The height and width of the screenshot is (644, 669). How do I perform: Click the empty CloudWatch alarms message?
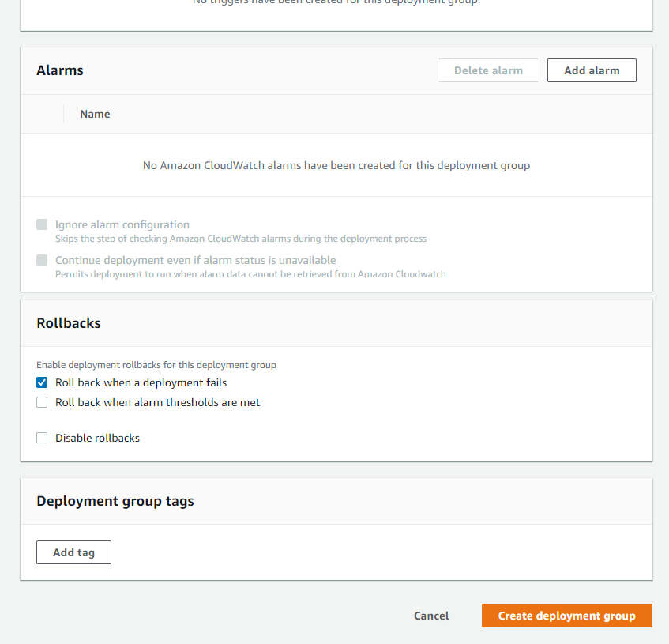pos(336,165)
